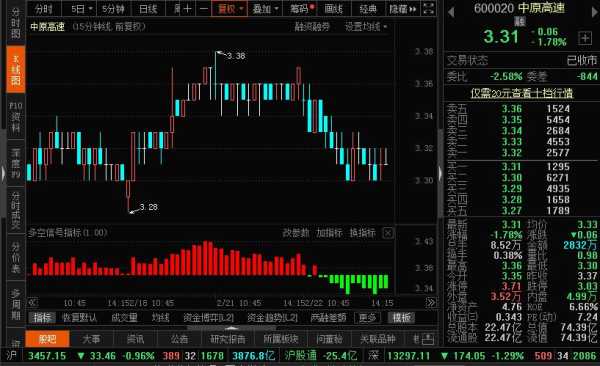This screenshot has width=600, height=366.
Task: Zoom in chart with plus icon
Action: (x=188, y=8)
